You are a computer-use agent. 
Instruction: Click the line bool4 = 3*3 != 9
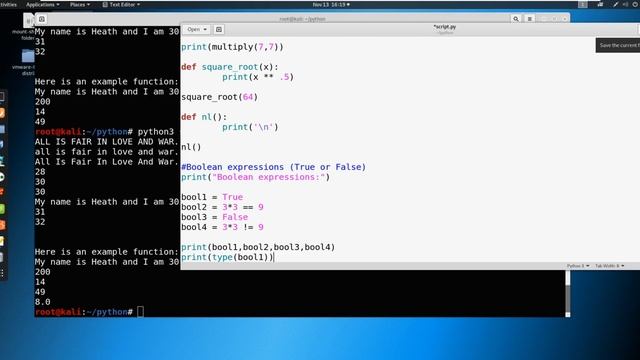click(222, 227)
